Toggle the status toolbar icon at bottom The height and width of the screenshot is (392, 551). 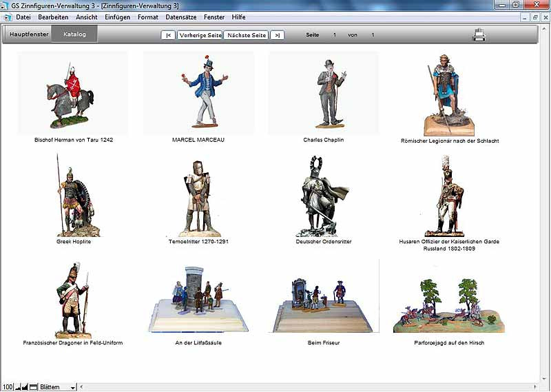pos(33,387)
